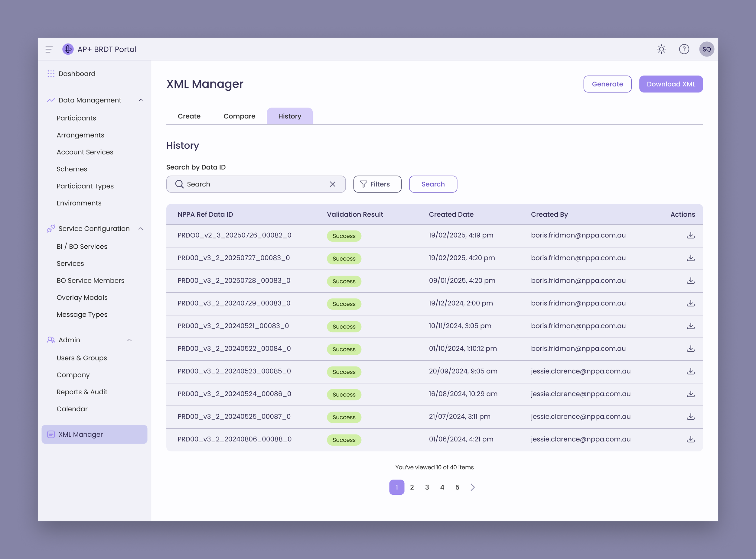Click the SQ user avatar
Screen dimensions: 756x559
[x=707, y=49]
